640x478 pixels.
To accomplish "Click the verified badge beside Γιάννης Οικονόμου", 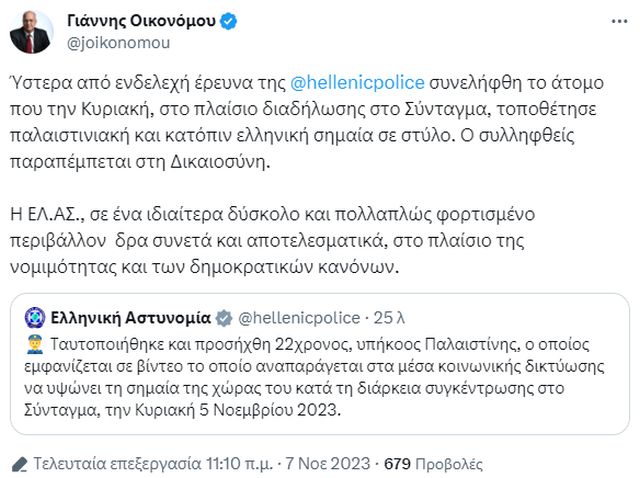I will 230,20.
